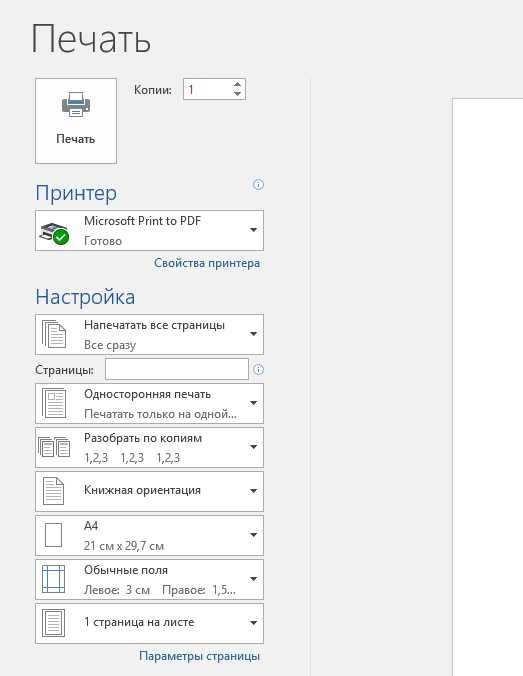The height and width of the screenshot is (676, 523).
Task: Expand the Обычные поля dropdown arrow
Action: pyautogui.click(x=254, y=579)
